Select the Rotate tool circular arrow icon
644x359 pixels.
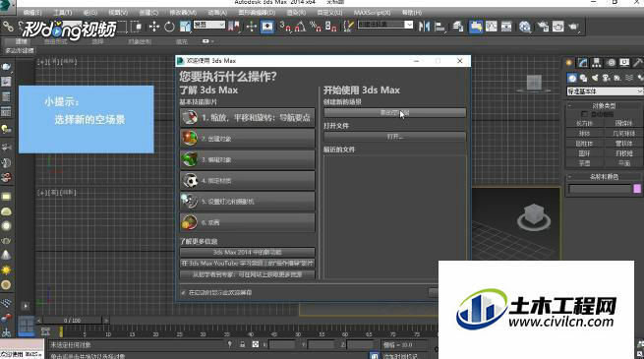pyautogui.click(x=169, y=27)
